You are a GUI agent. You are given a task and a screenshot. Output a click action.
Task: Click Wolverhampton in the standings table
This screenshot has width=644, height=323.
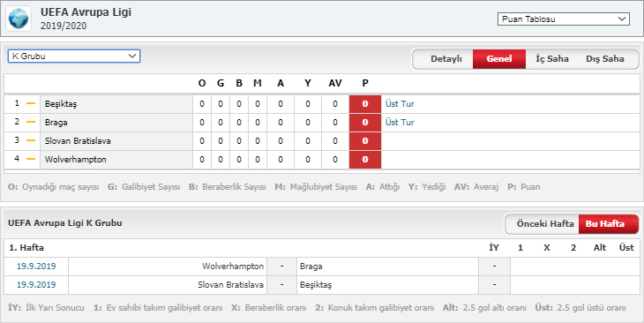click(76, 160)
